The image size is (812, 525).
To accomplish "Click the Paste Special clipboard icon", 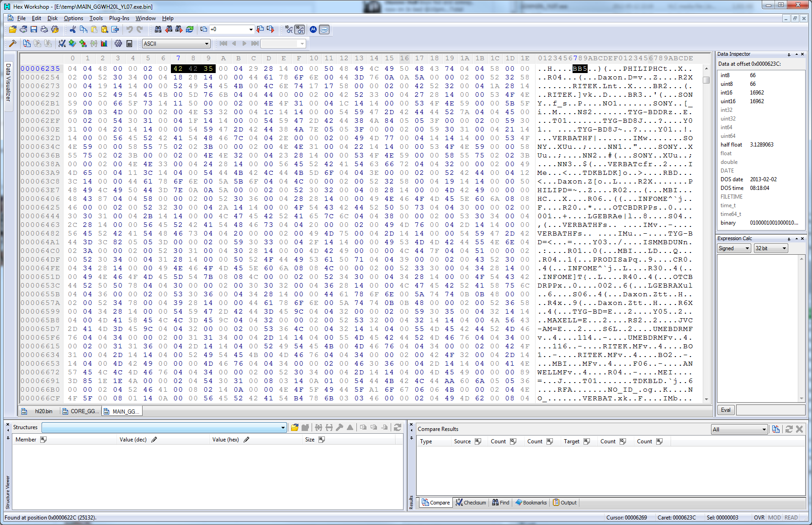I will tap(105, 29).
